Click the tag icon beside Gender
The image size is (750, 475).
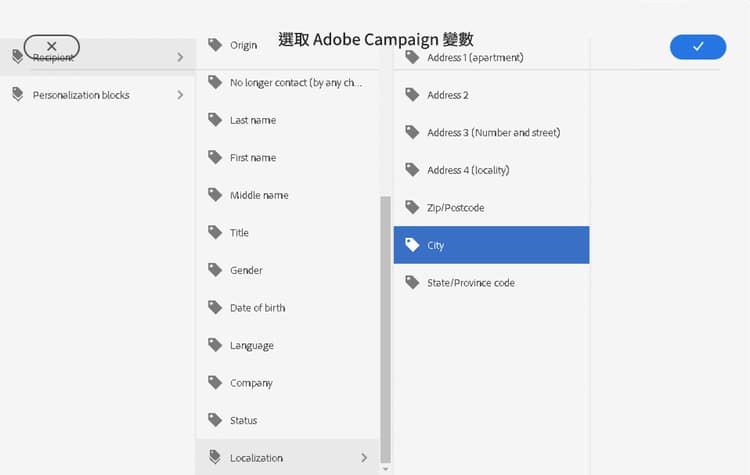pyautogui.click(x=215, y=270)
